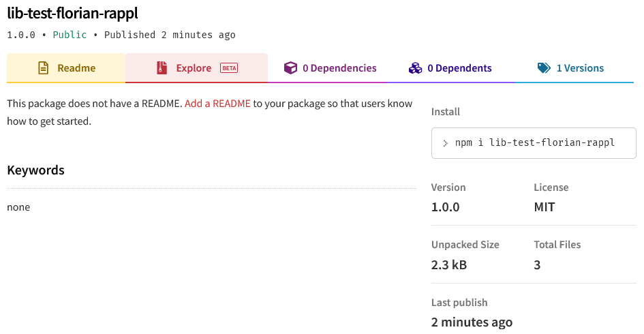
Task: Click the Total Files label
Action: tap(557, 245)
